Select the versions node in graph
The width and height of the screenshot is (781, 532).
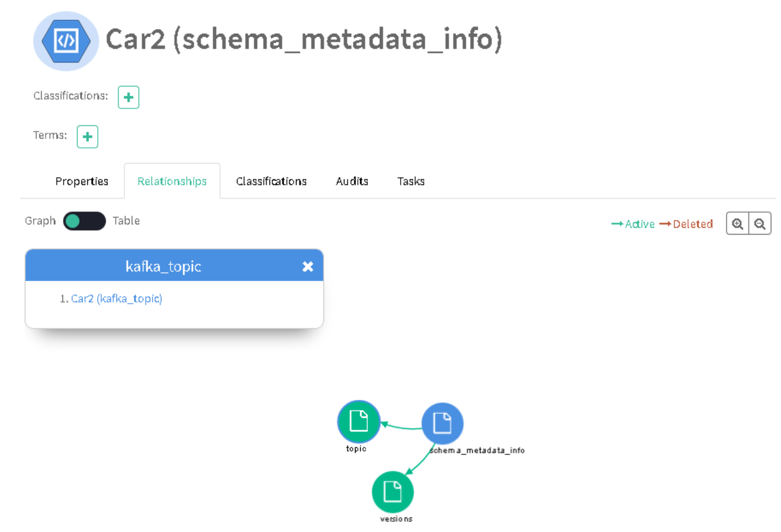click(x=393, y=492)
